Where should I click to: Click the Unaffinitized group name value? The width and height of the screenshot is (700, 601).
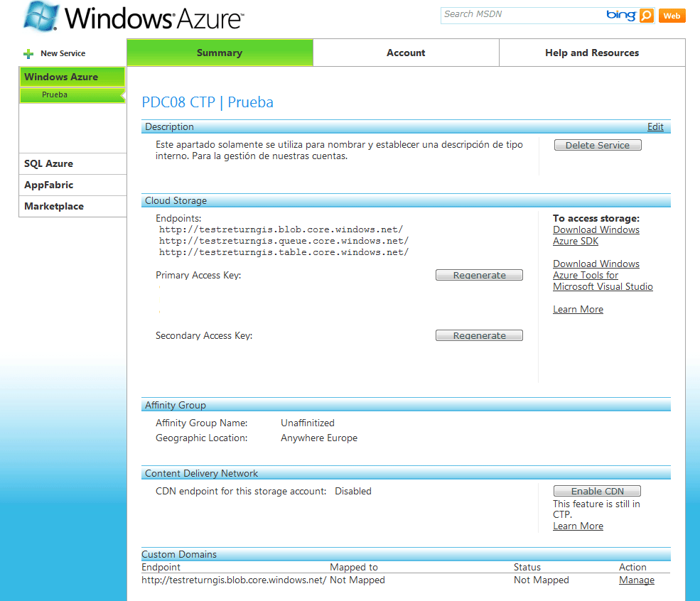[x=308, y=423]
